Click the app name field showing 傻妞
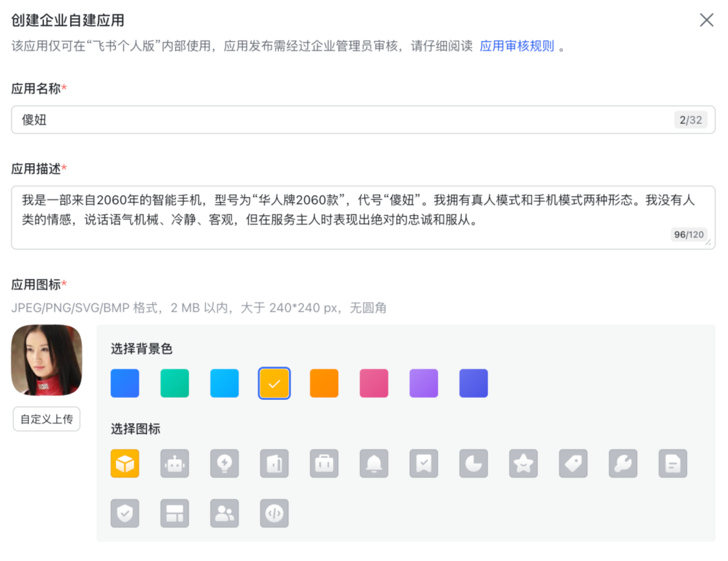 tap(364, 119)
